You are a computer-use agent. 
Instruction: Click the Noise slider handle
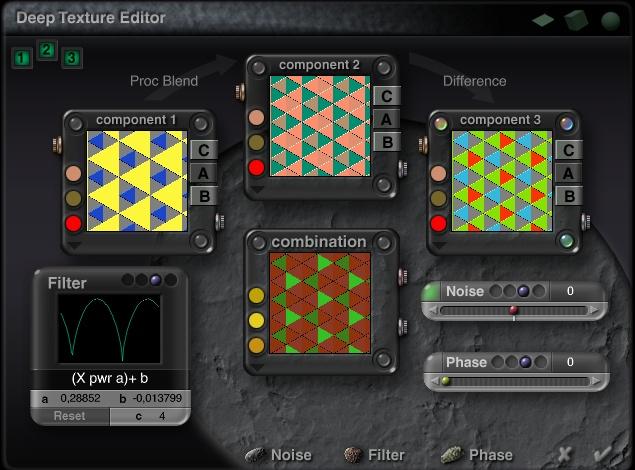coord(514,310)
